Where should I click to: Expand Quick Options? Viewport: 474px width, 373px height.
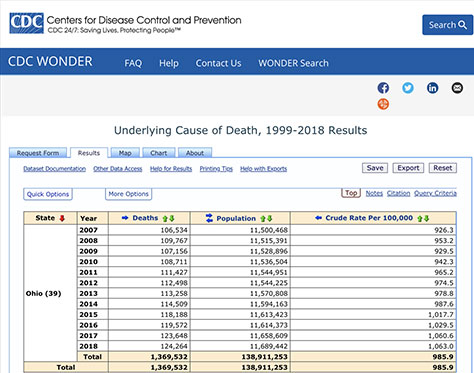point(48,194)
